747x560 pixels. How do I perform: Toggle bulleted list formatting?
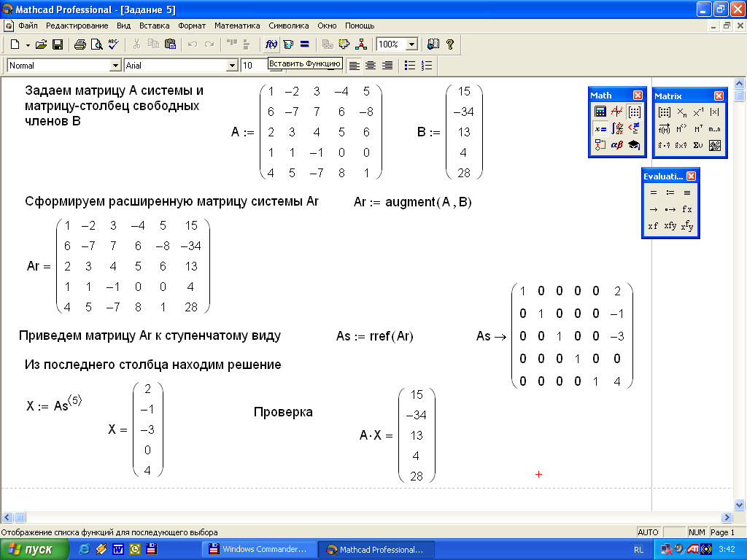410,65
